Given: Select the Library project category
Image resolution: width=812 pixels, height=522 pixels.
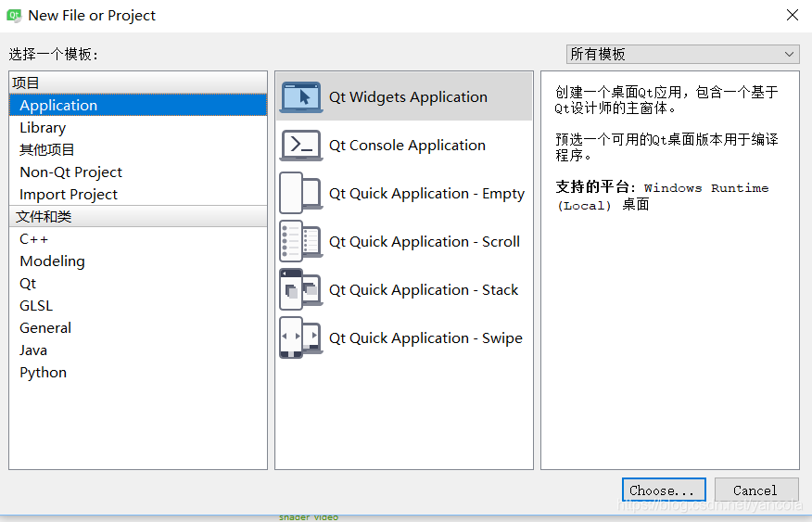Looking at the screenshot, I should 138,127.
